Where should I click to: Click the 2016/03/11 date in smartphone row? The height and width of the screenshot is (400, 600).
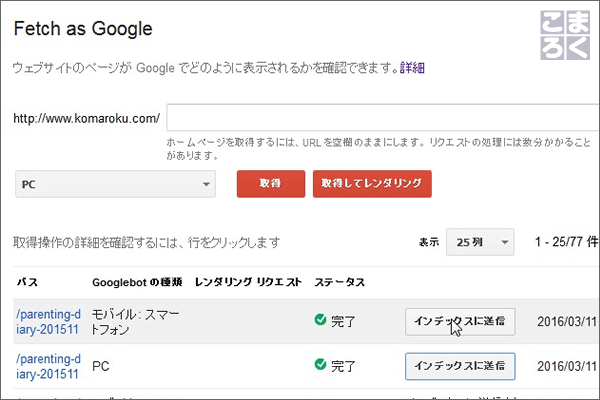click(x=567, y=322)
